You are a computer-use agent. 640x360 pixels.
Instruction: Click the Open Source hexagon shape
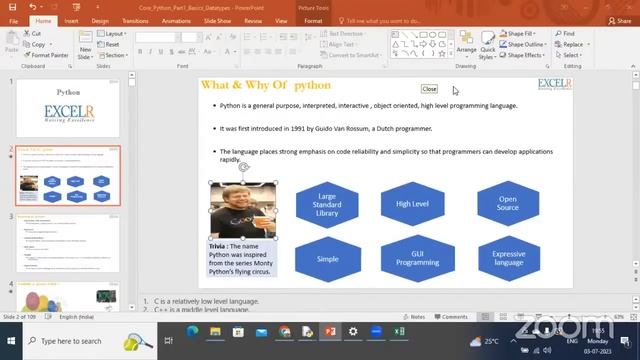pyautogui.click(x=508, y=203)
